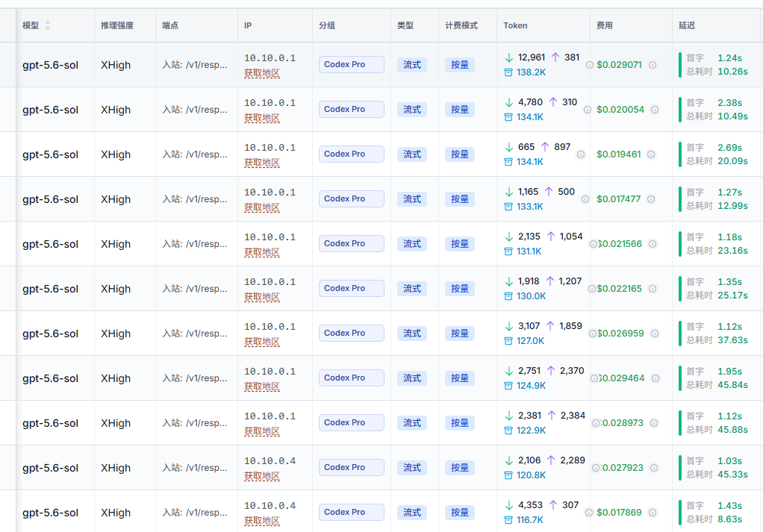Click the cache box icon next to 133.1K

tap(508, 207)
